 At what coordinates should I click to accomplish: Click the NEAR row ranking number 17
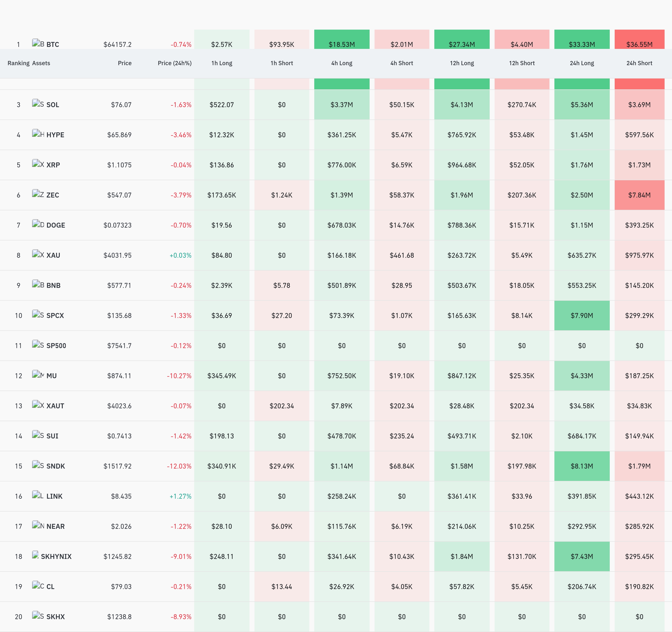coord(19,526)
